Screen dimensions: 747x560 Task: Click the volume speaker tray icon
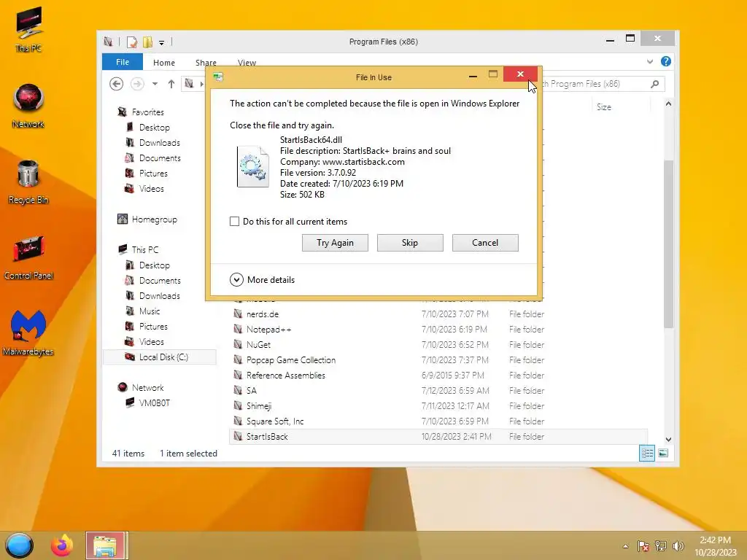coord(678,546)
